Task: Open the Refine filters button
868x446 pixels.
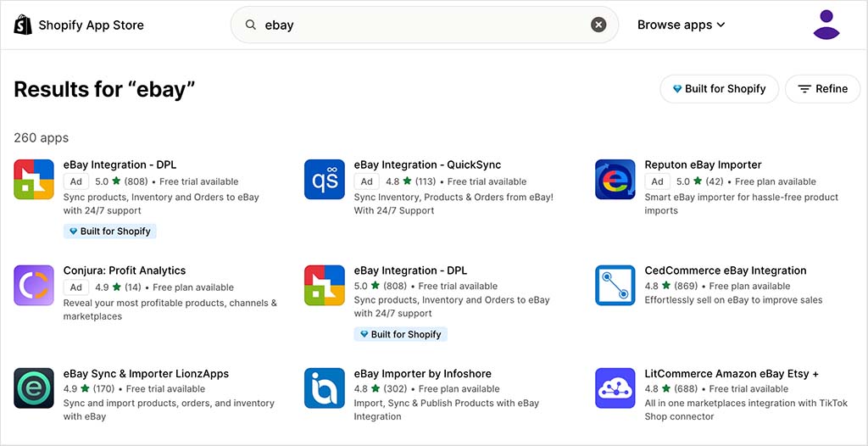Action: tap(822, 89)
